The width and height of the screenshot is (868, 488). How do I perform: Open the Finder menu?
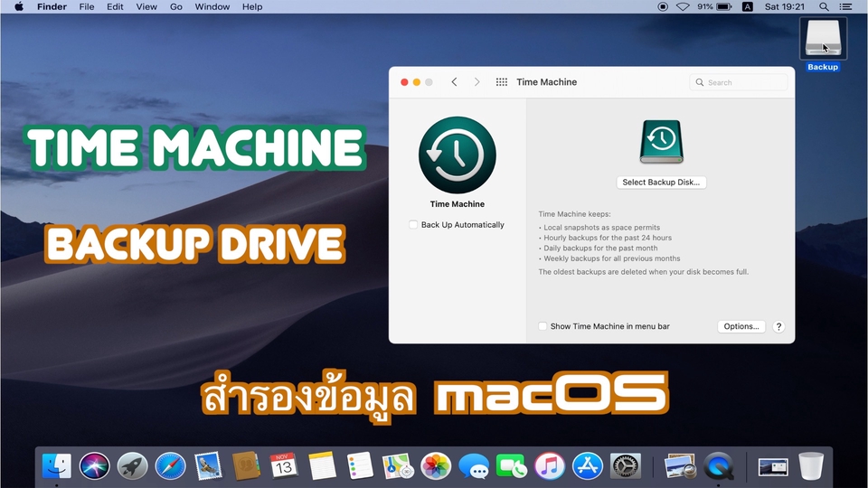tap(52, 6)
